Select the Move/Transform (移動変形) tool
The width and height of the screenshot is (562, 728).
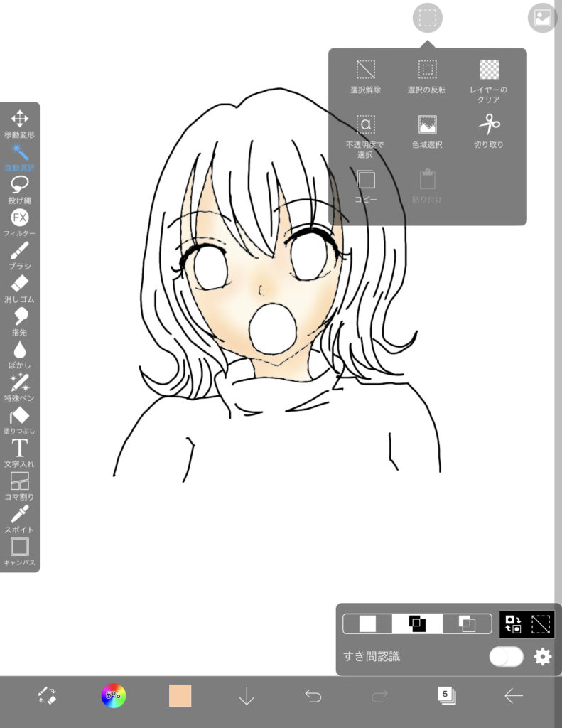pyautogui.click(x=20, y=124)
